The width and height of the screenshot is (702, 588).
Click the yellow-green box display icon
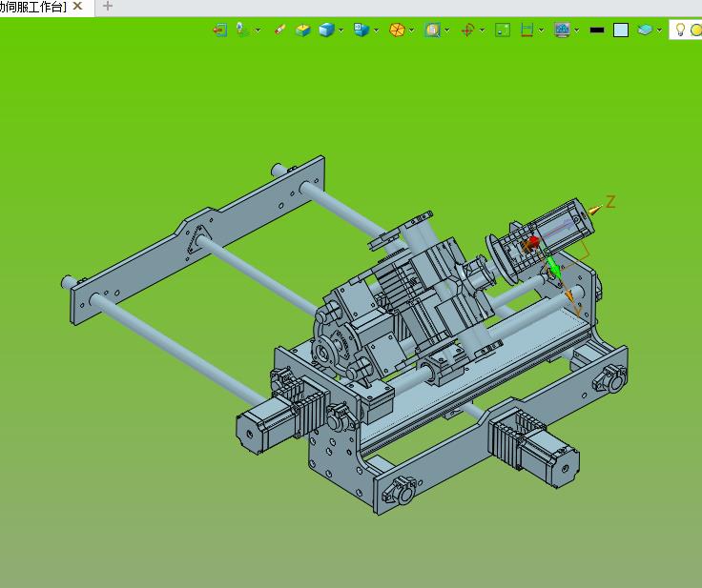(x=303, y=30)
